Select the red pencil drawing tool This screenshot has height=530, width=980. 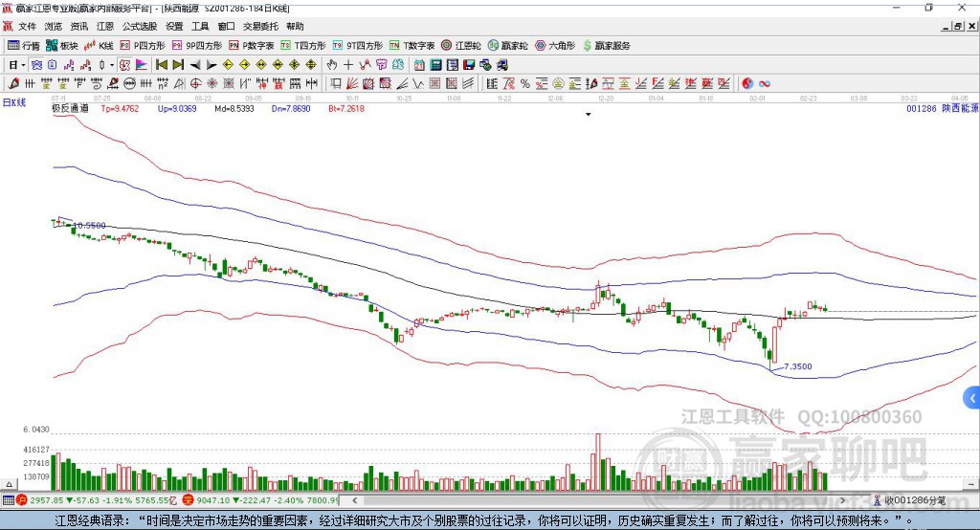click(13, 84)
